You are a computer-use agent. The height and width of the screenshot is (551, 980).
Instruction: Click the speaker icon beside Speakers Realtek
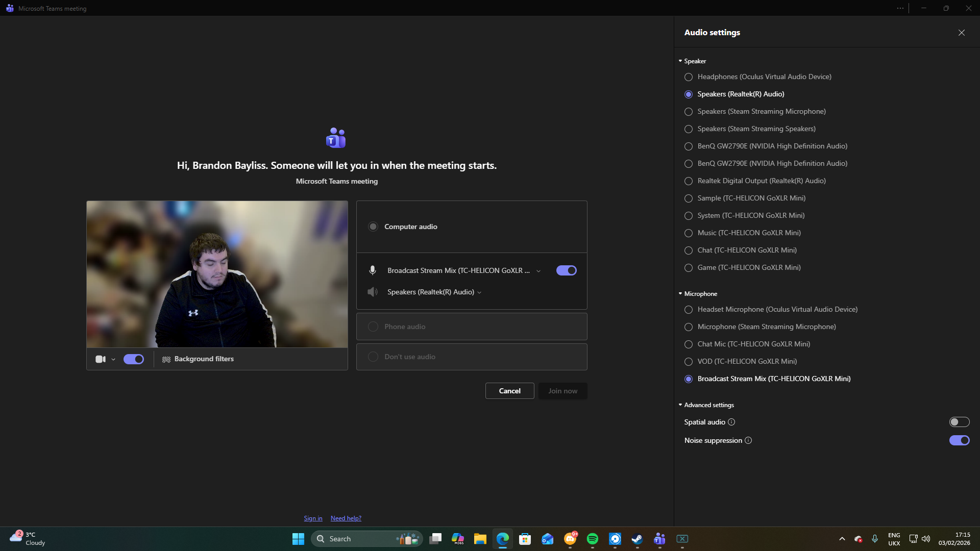[x=373, y=292]
